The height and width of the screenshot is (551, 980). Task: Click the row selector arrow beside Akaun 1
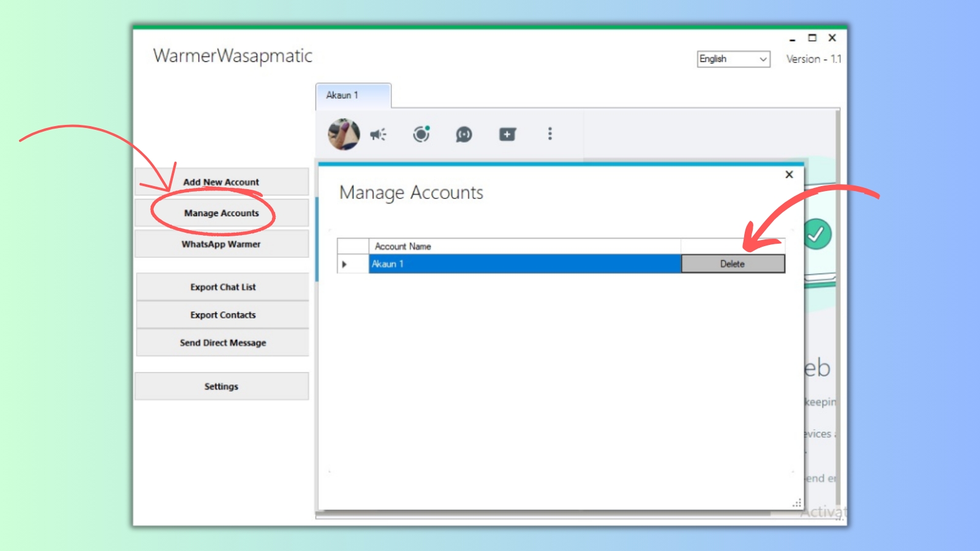pyautogui.click(x=345, y=264)
